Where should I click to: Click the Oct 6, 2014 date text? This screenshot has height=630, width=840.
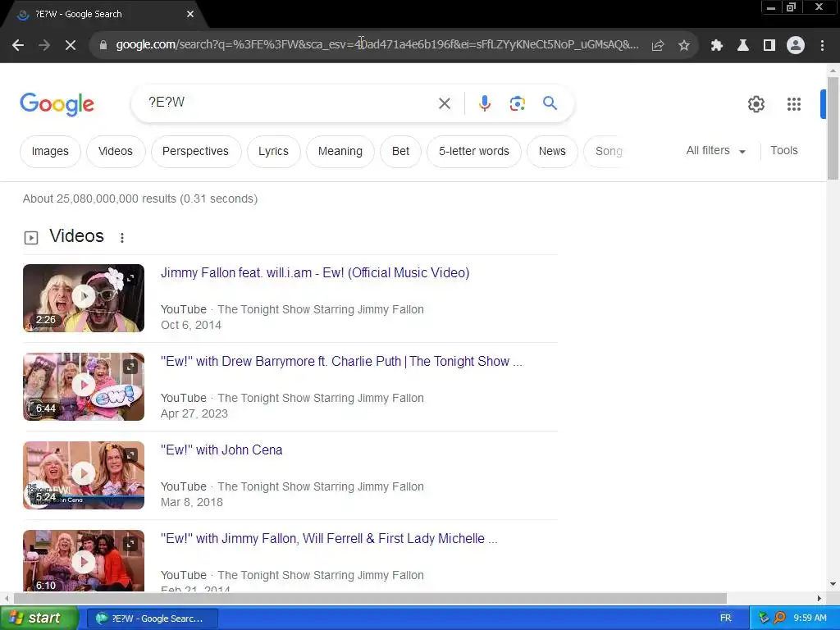coord(191,325)
